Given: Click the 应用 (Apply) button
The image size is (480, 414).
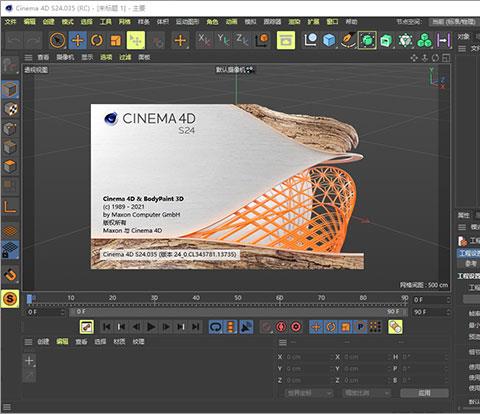Looking at the screenshot, I should (424, 393).
